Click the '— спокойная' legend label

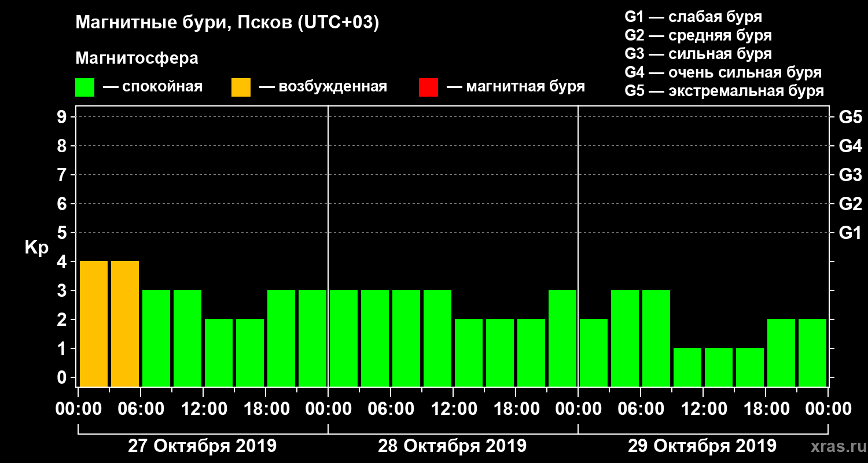pos(153,87)
